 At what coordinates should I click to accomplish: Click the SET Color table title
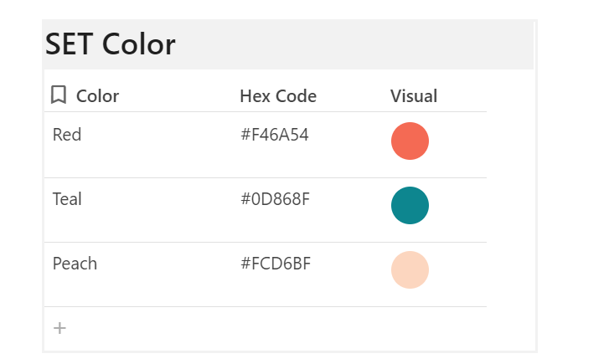[111, 44]
